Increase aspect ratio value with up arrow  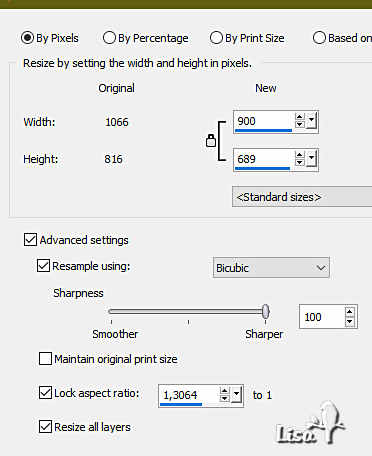(224, 391)
